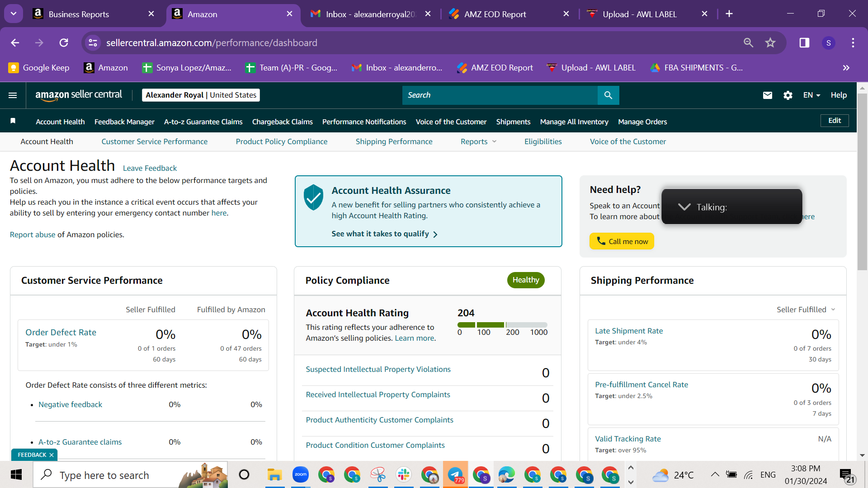The height and width of the screenshot is (488, 868).
Task: Open Slack from the taskbar
Action: (403, 475)
